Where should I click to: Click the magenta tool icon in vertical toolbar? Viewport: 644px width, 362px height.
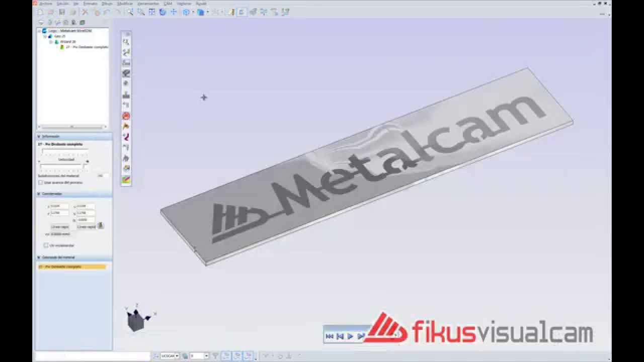(126, 137)
